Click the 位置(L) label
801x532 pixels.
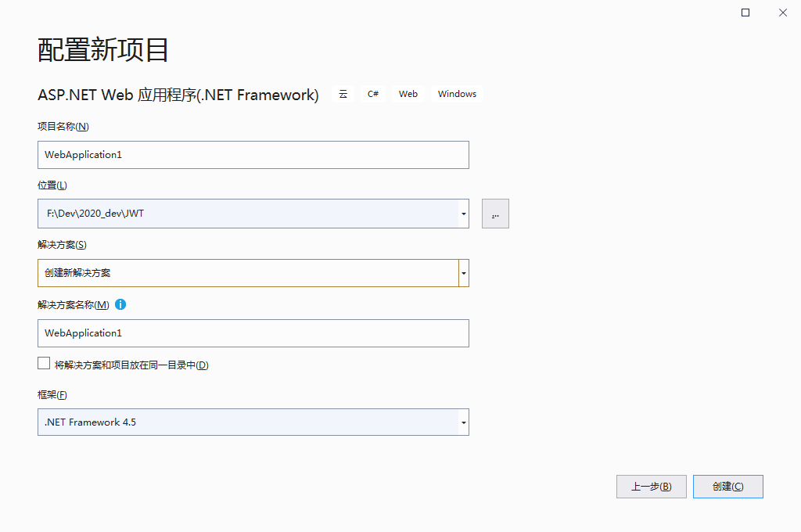[52, 185]
